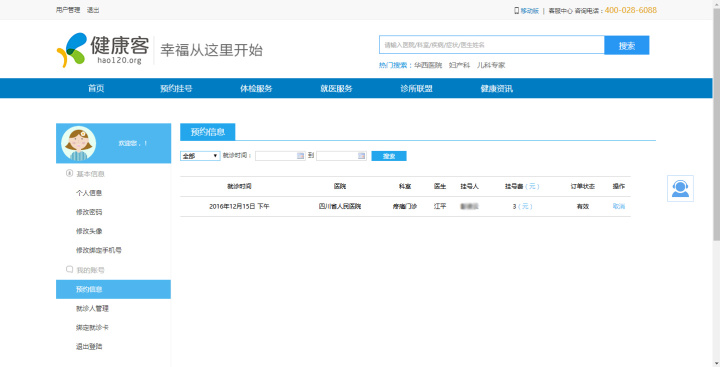720x367 pixels.
Task: Focus the end visit date field
Action: tap(341, 156)
